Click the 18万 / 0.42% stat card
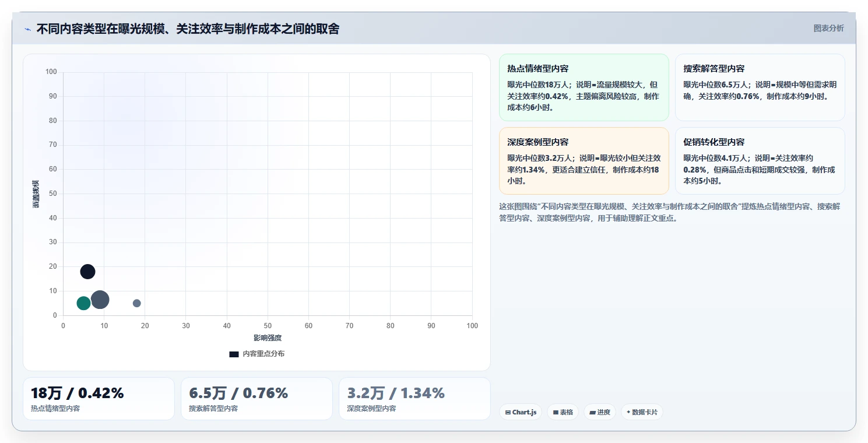Image resolution: width=868 pixels, height=443 pixels. pyautogui.click(x=99, y=399)
